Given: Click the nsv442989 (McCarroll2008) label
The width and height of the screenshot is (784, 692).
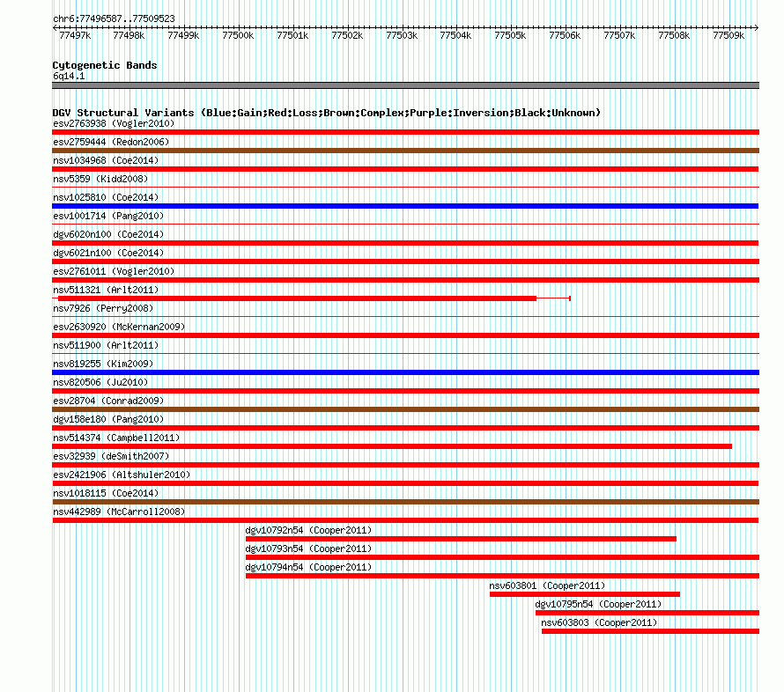Looking at the screenshot, I should [119, 512].
